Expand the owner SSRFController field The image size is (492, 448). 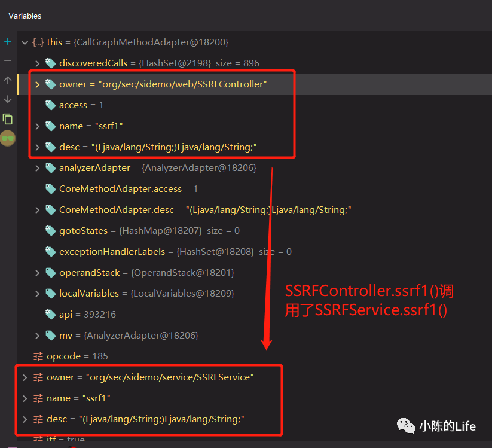pos(37,84)
